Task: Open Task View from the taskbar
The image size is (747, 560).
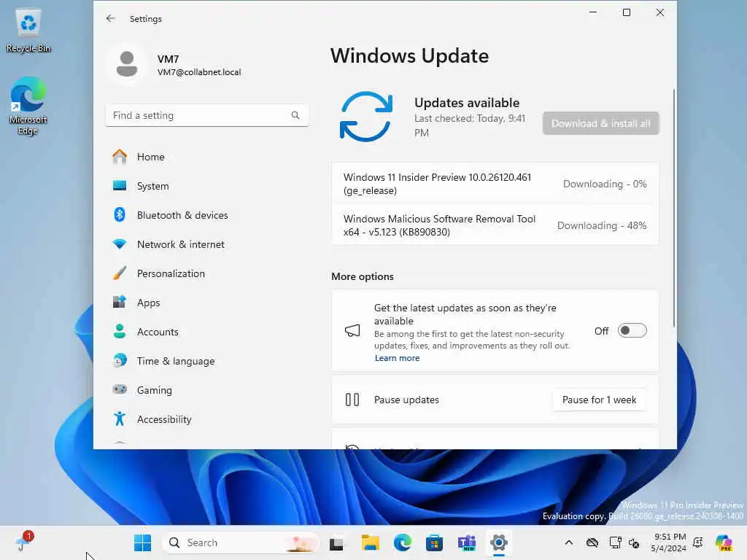Action: tap(336, 542)
